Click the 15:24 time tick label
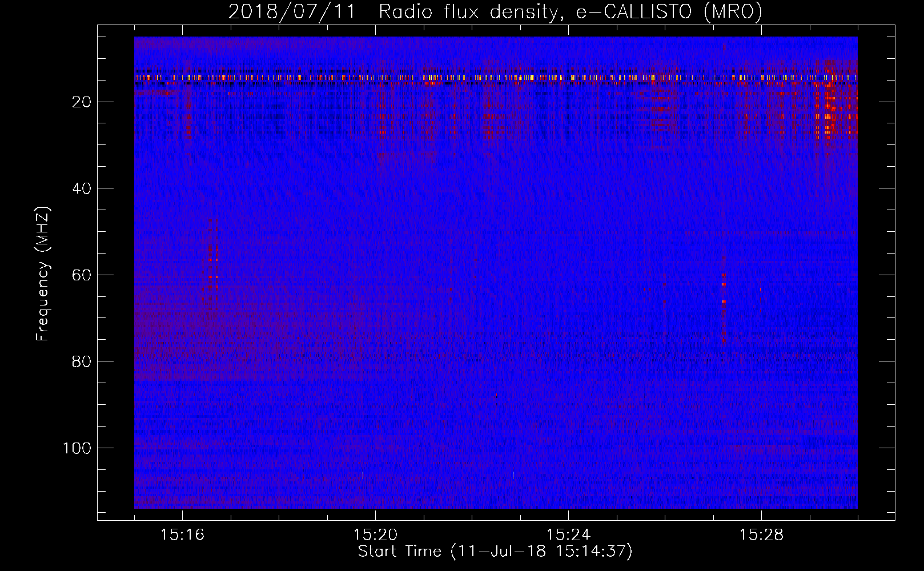924x571 pixels. point(568,535)
